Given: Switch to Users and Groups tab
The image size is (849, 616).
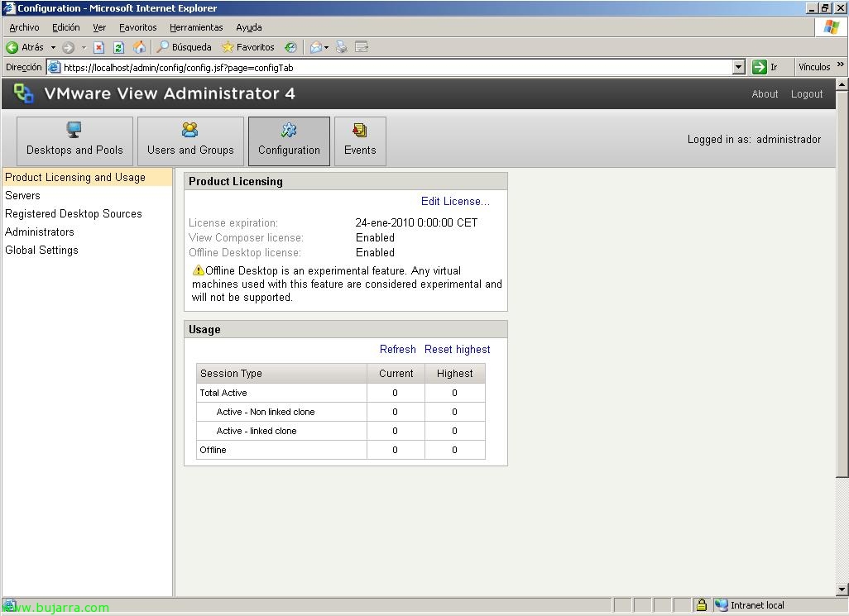Looking at the screenshot, I should [190, 141].
